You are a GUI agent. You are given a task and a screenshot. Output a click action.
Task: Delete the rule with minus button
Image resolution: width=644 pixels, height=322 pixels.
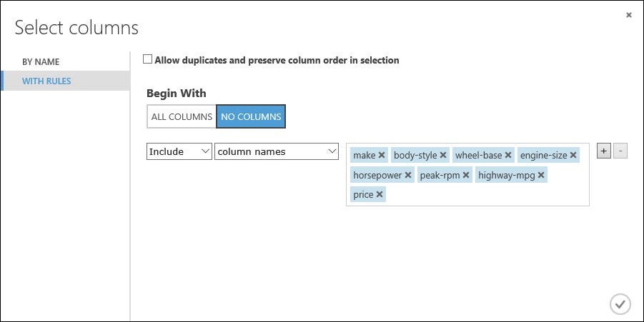(x=620, y=151)
